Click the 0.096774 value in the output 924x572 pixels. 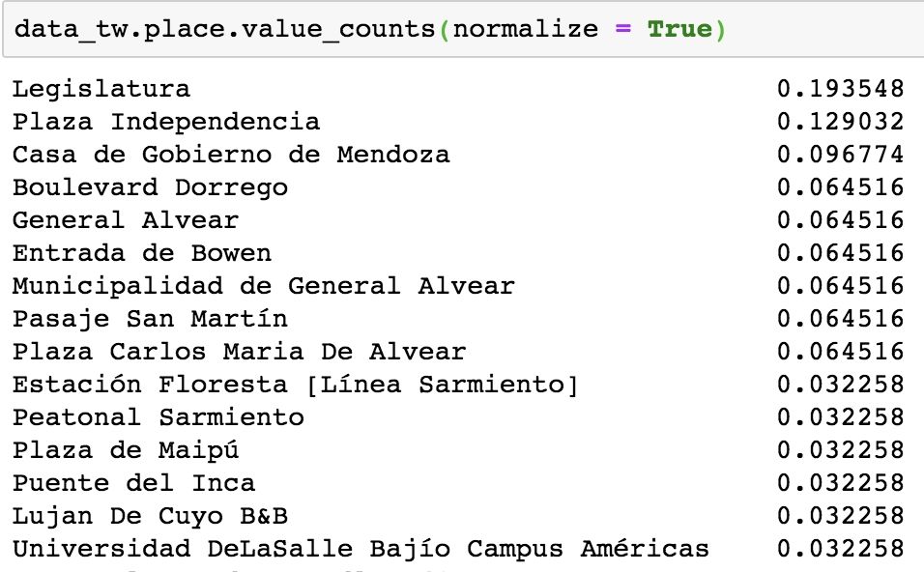(x=840, y=155)
